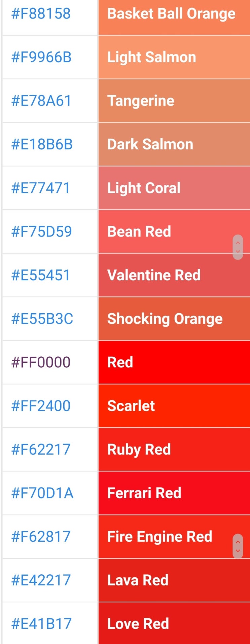This screenshot has width=250, height=644.
Task: Select the Lava Red color block
Action: pyautogui.click(x=174, y=580)
